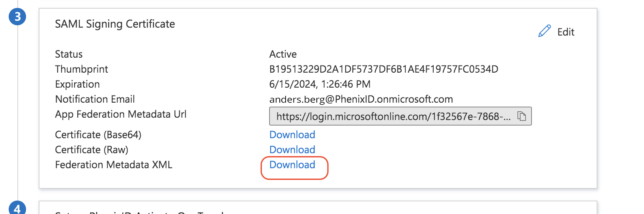Download the Federation Metadata XML

(292, 165)
